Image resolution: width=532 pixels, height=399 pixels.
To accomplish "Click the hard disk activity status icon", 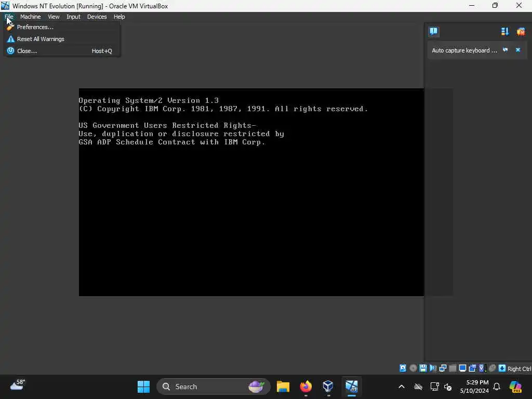I will (x=403, y=368).
